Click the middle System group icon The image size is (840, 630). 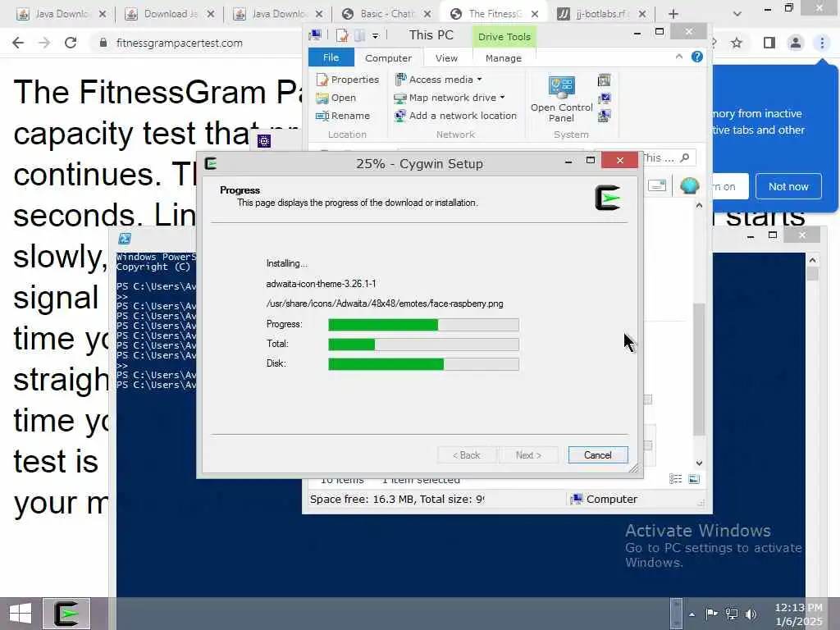[605, 98]
